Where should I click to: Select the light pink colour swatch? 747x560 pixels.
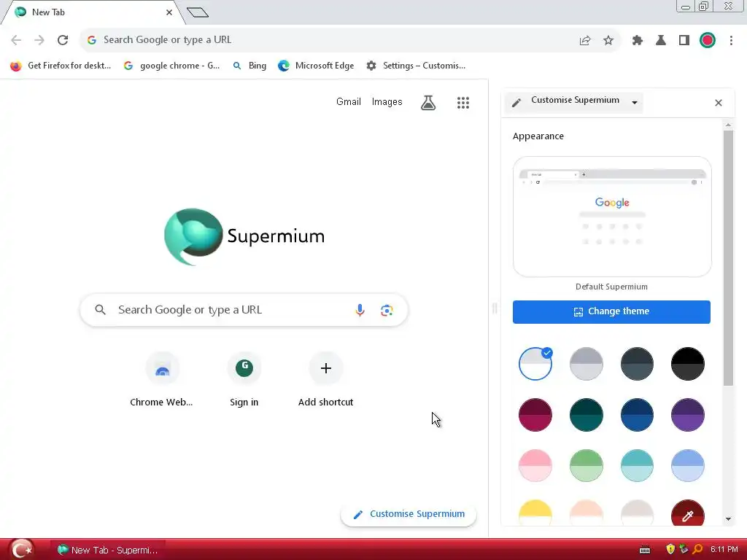[x=535, y=465]
